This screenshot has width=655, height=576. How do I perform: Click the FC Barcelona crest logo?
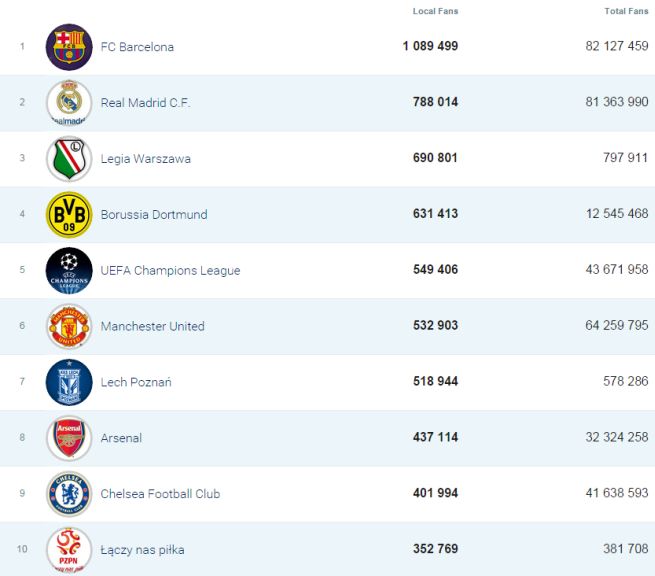click(69, 47)
